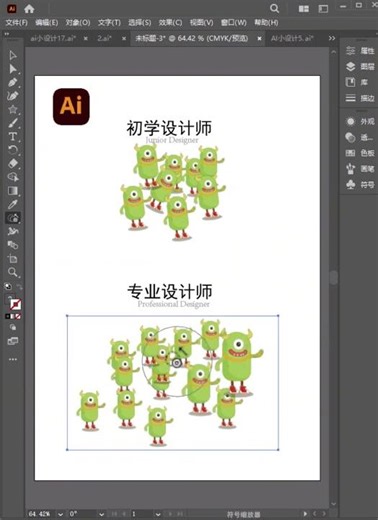378x520 pixels.
Task: Open the 库 libraries panel
Action: (357, 82)
